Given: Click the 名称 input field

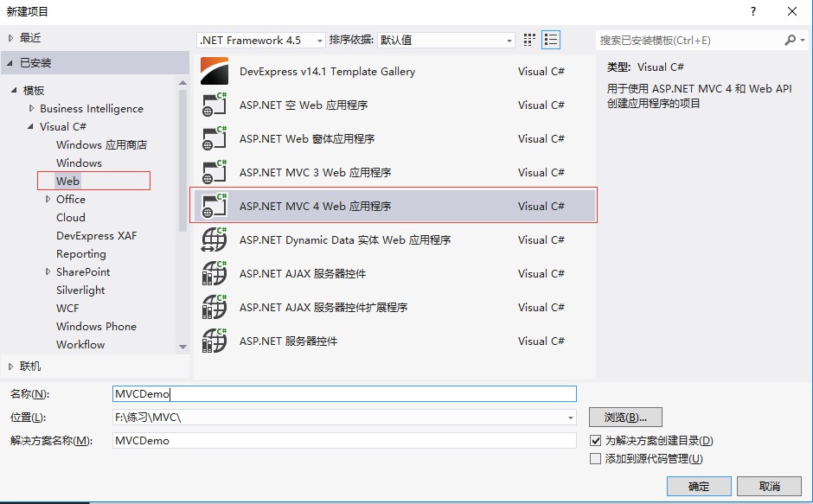Looking at the screenshot, I should click(x=344, y=394).
